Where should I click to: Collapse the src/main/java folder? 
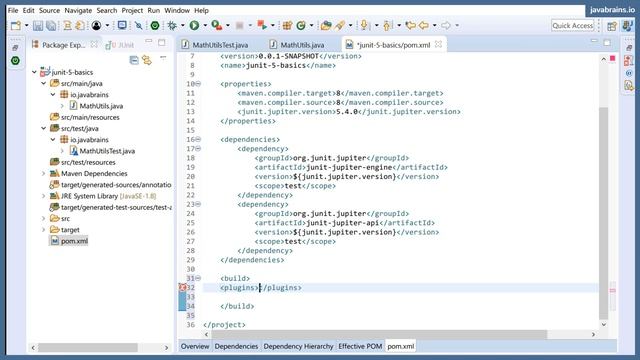(x=44, y=83)
